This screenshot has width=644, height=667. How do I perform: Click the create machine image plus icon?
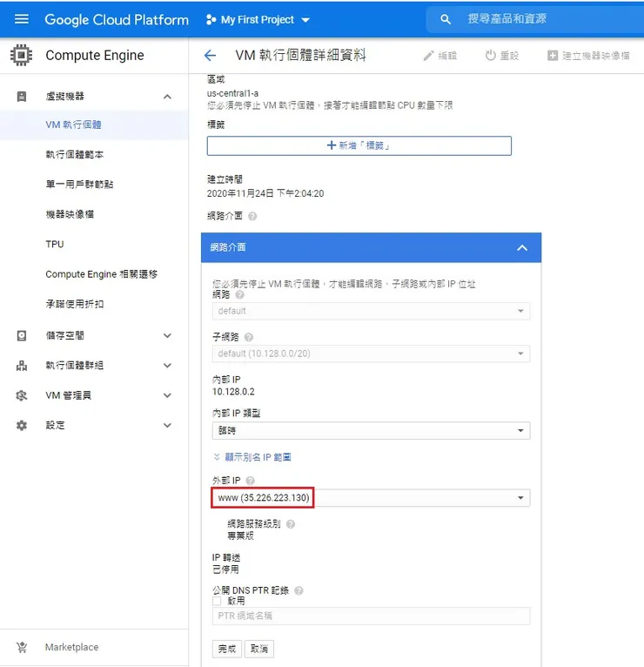(x=552, y=56)
